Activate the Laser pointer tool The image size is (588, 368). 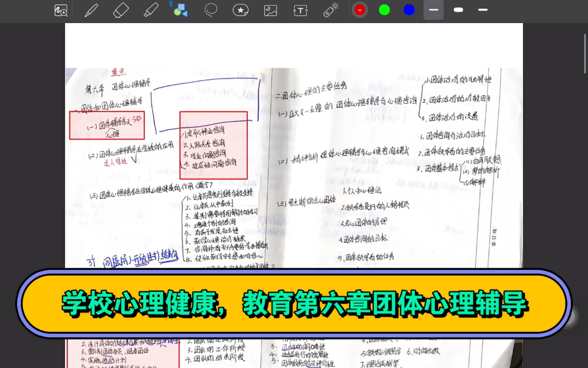point(330,10)
